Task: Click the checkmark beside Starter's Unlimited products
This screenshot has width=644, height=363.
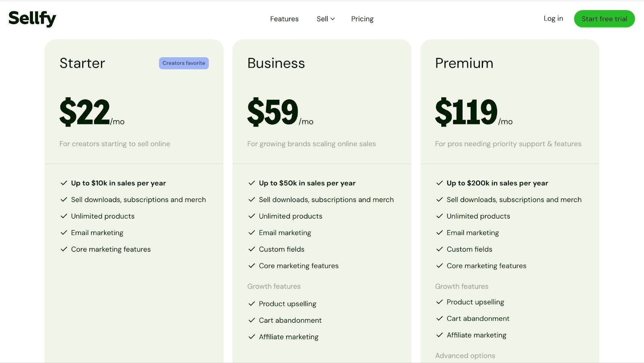Action: coord(64,216)
